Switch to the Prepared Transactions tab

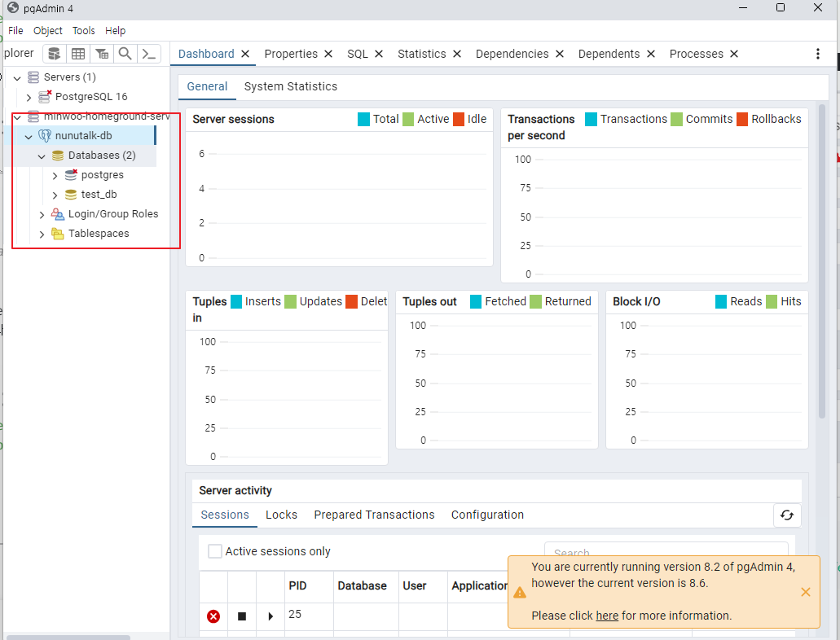375,515
